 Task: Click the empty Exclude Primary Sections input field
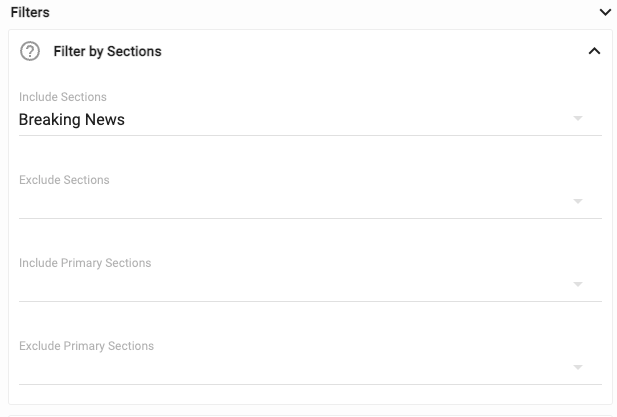pyautogui.click(x=290, y=368)
